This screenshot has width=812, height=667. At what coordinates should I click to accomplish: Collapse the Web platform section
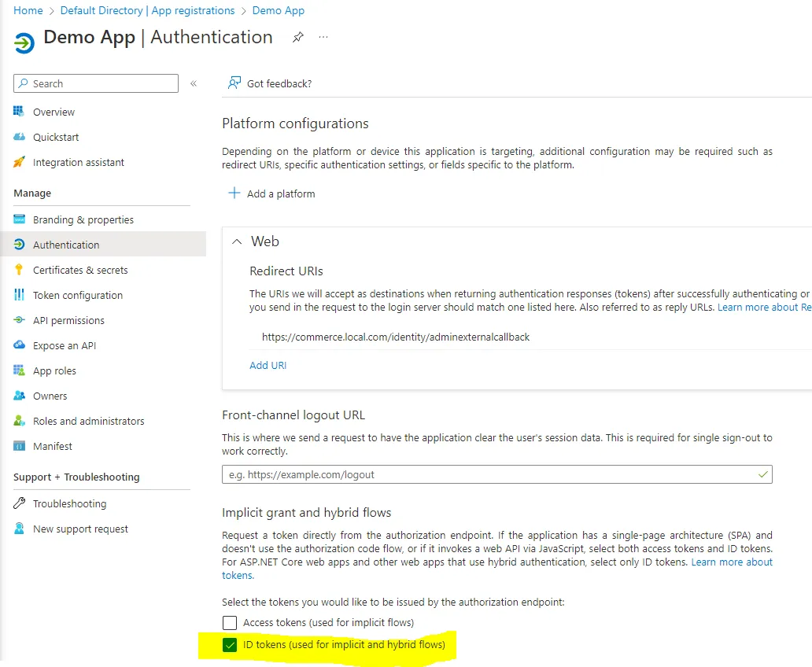pos(237,241)
